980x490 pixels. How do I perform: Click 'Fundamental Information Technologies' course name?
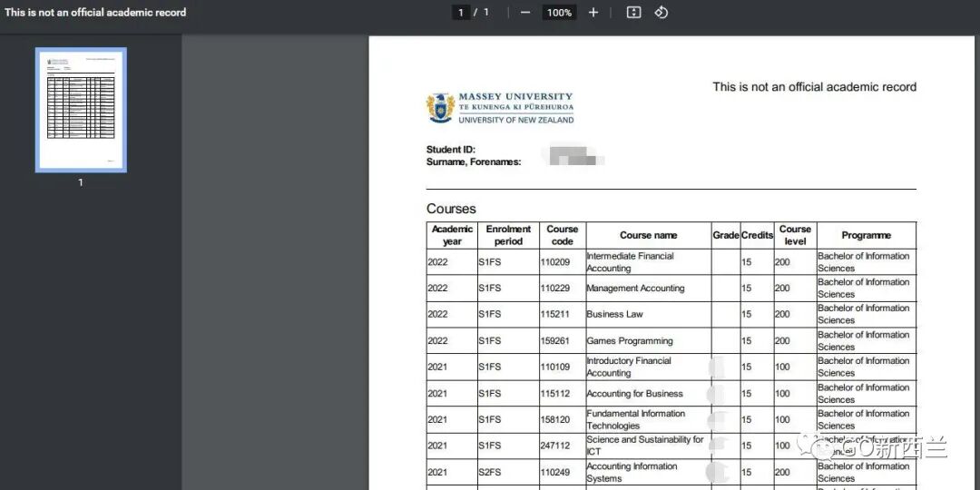point(635,419)
